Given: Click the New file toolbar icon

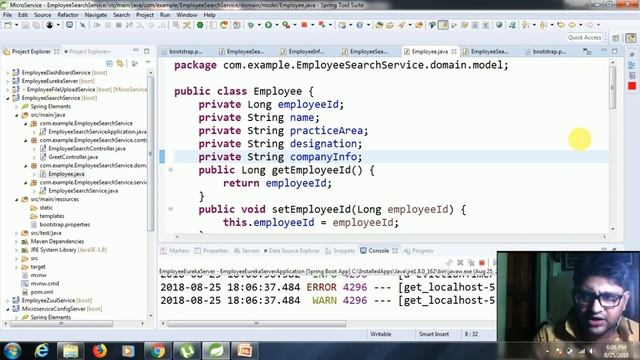Looking at the screenshot, I should coord(8,25).
